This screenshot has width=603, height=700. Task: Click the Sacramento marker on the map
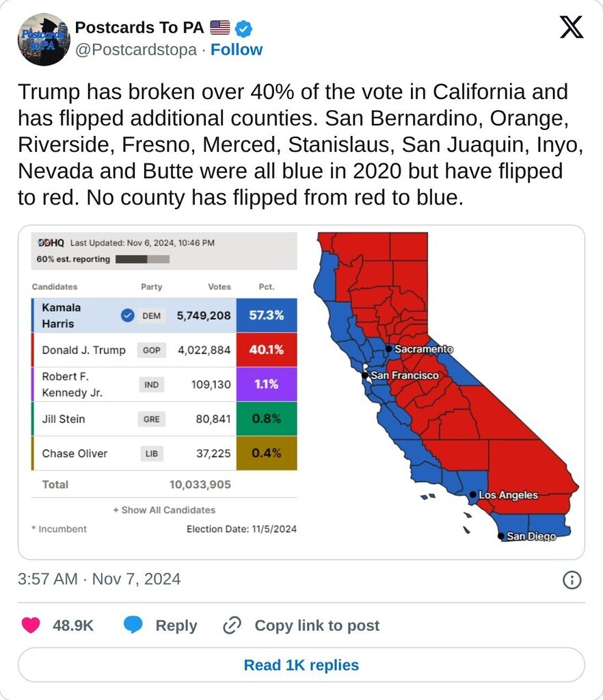coord(388,349)
